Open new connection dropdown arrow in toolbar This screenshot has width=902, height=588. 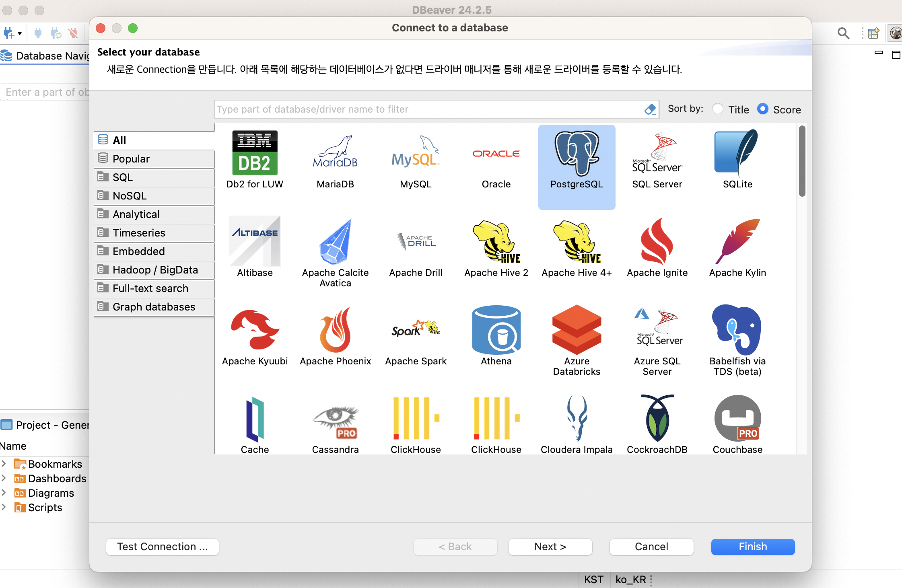coord(19,34)
